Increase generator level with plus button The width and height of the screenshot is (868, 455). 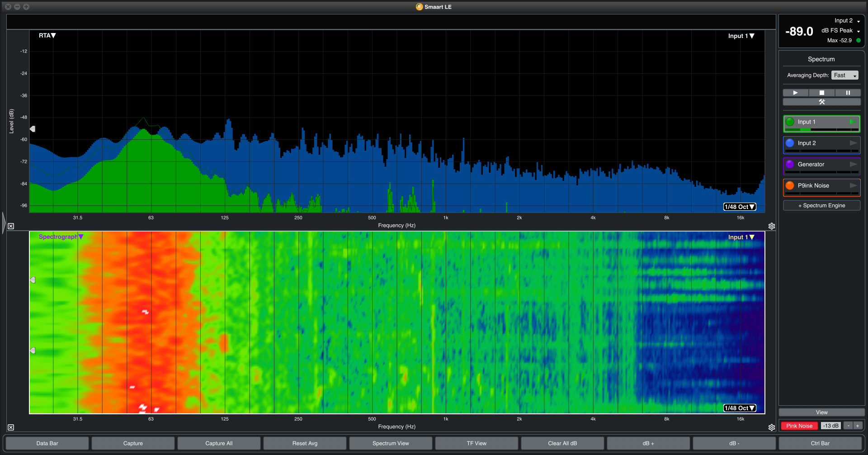tap(857, 426)
